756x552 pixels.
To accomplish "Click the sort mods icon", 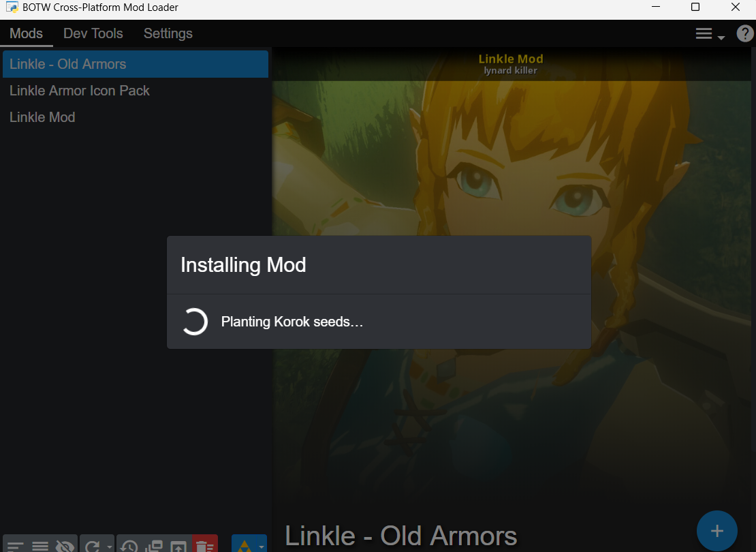I will click(x=16, y=547).
